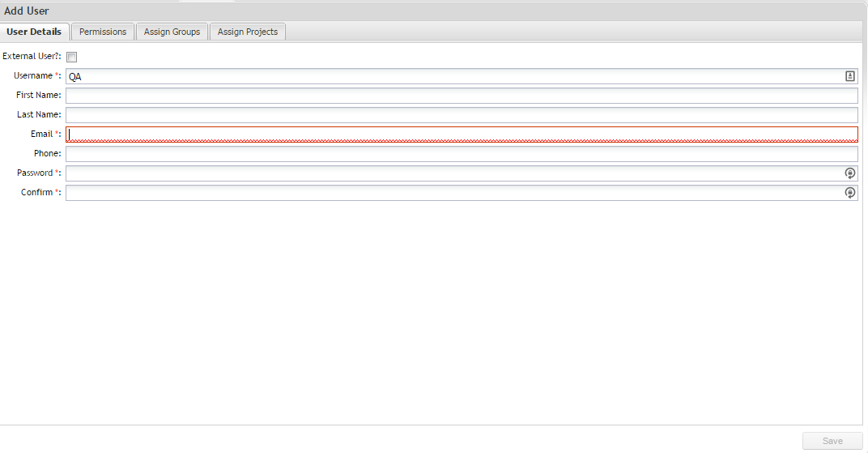The image size is (868, 453).
Task: Go to the Assign Groups tab
Action: [x=172, y=32]
